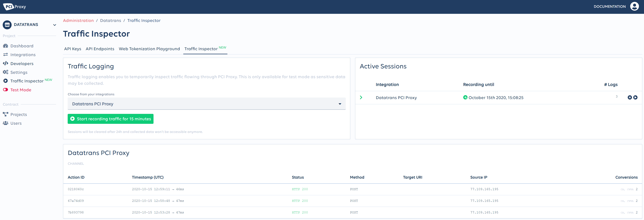This screenshot has height=220, width=644.
Task: Click the Datatrans project avatar icon
Action: tap(7, 25)
